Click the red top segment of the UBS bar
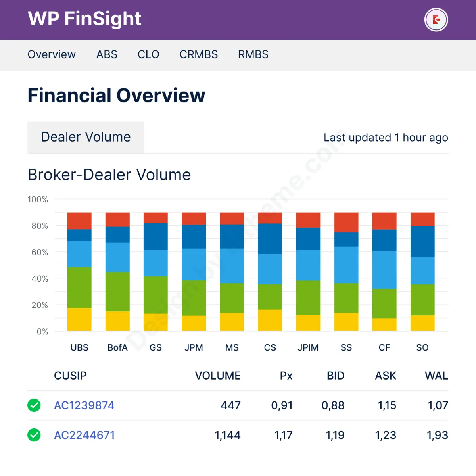Screen dimensions: 476x476 pos(79,220)
